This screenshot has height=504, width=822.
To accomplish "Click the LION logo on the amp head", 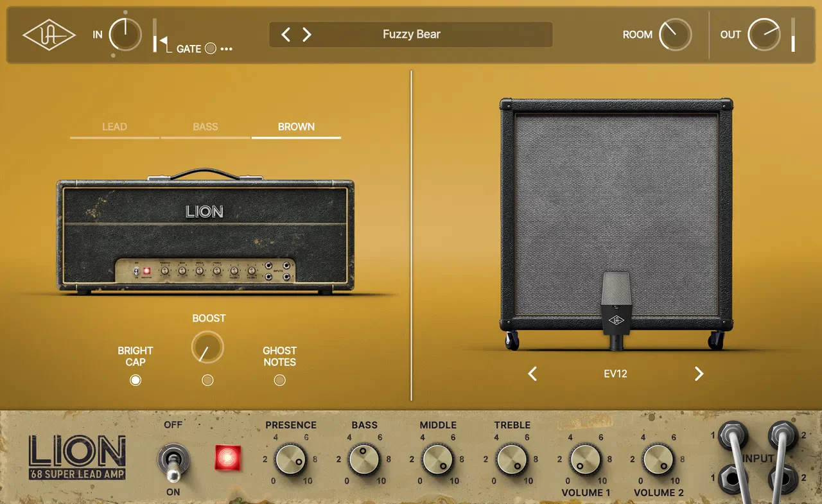I will coord(205,211).
